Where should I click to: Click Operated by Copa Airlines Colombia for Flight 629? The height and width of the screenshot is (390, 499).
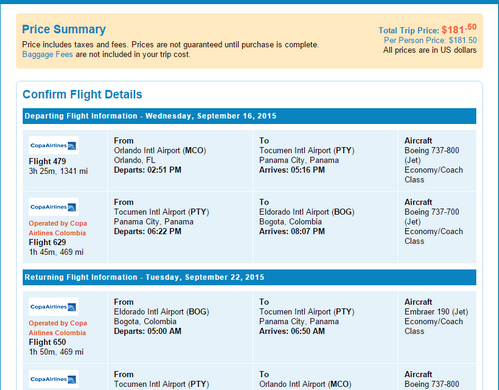coord(58,228)
